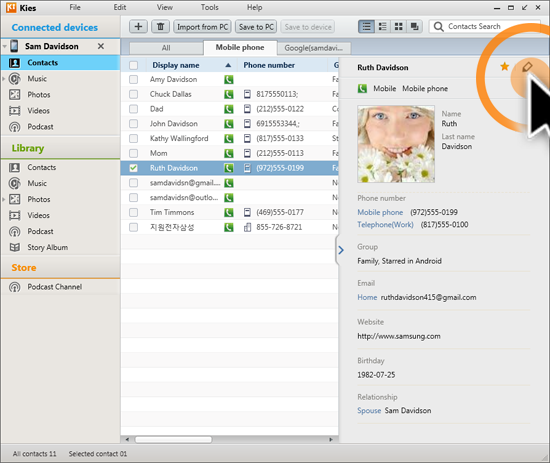Open Library Music
Screen dimensions: 550x463
click(37, 183)
